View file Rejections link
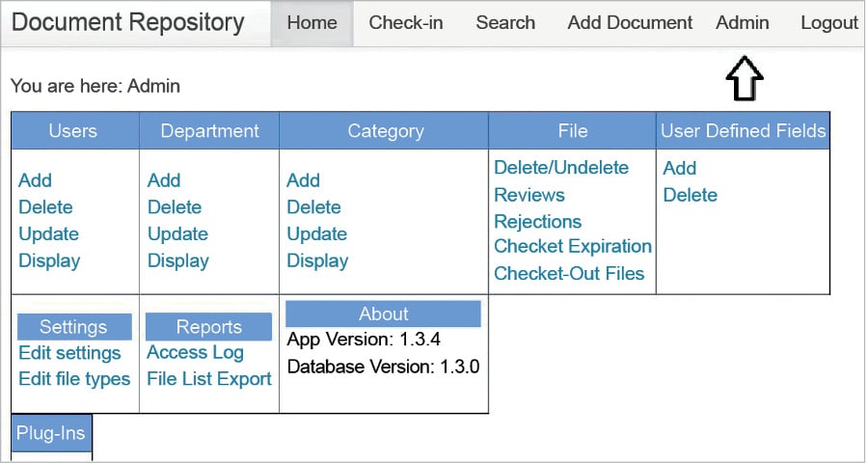Viewport: 868px width, 463px height. pyautogui.click(x=538, y=222)
